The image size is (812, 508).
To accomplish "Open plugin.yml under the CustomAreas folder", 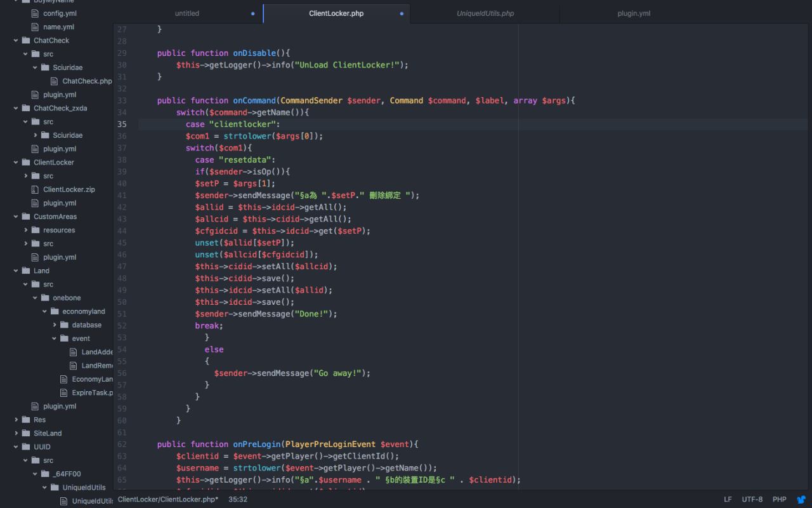I will coord(60,257).
